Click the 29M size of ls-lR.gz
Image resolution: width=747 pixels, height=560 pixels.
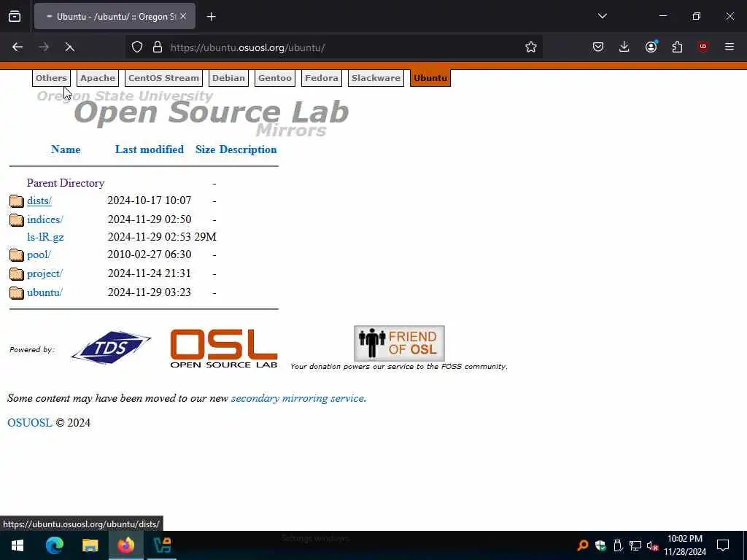[x=205, y=237]
